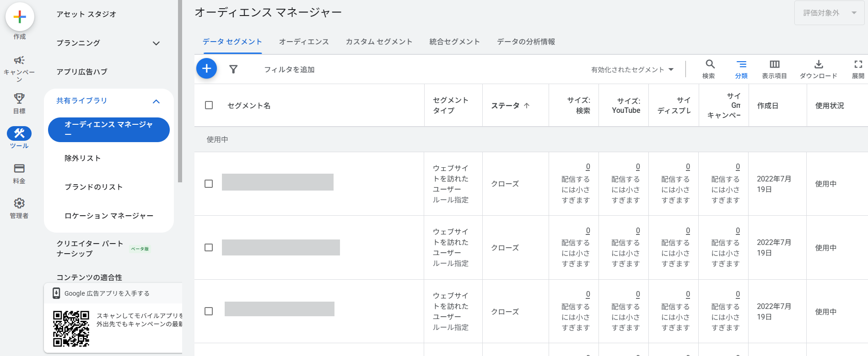Click the 分類 segment icon
868x356 pixels.
coord(741,69)
